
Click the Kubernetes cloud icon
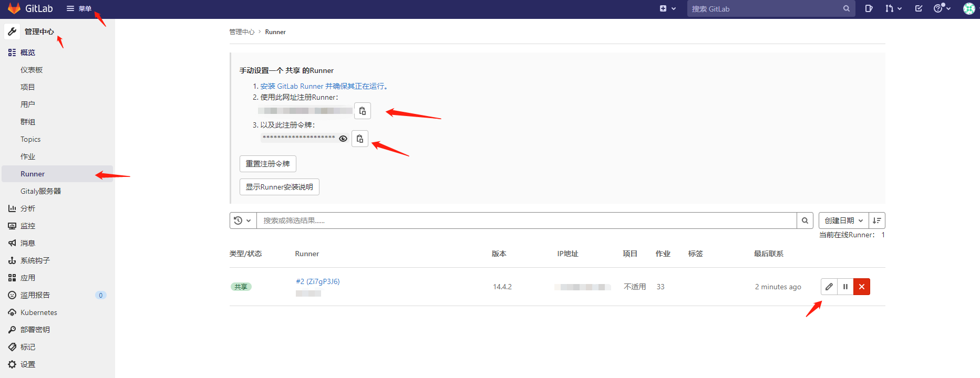[12, 312]
